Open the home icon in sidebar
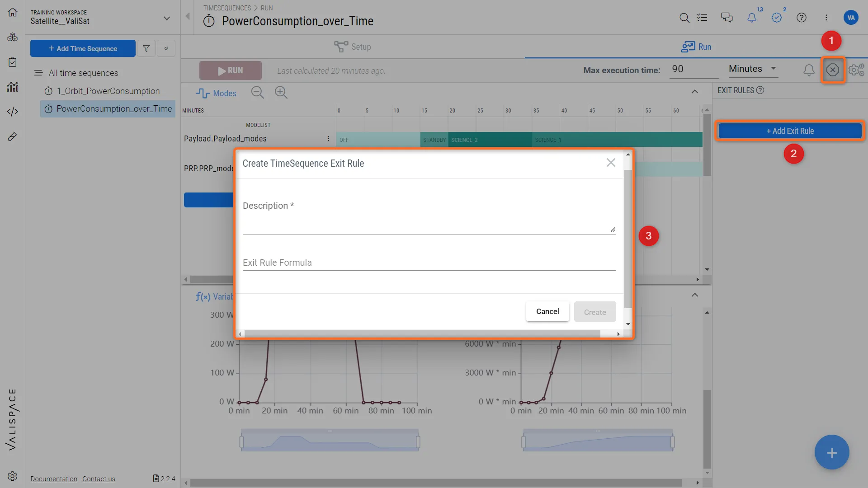The height and width of the screenshot is (488, 868). [x=13, y=12]
